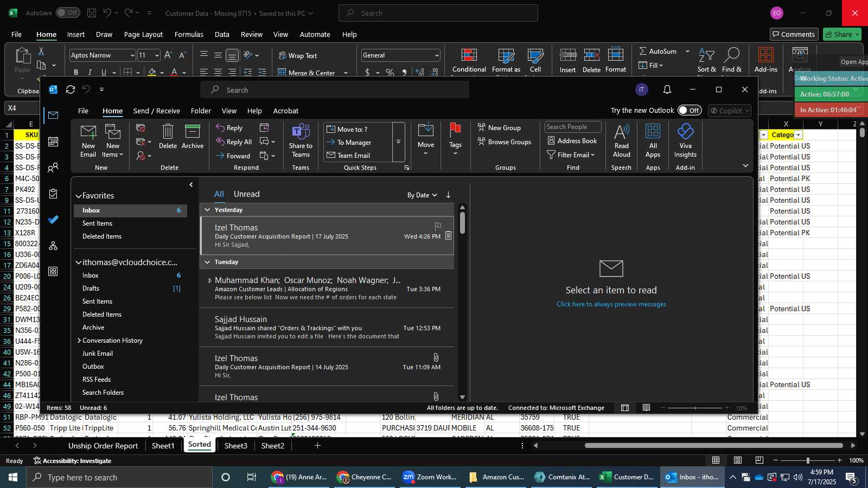Viewport: 868px width, 488px height.
Task: Open Excel Formulas tab
Action: 189,34
